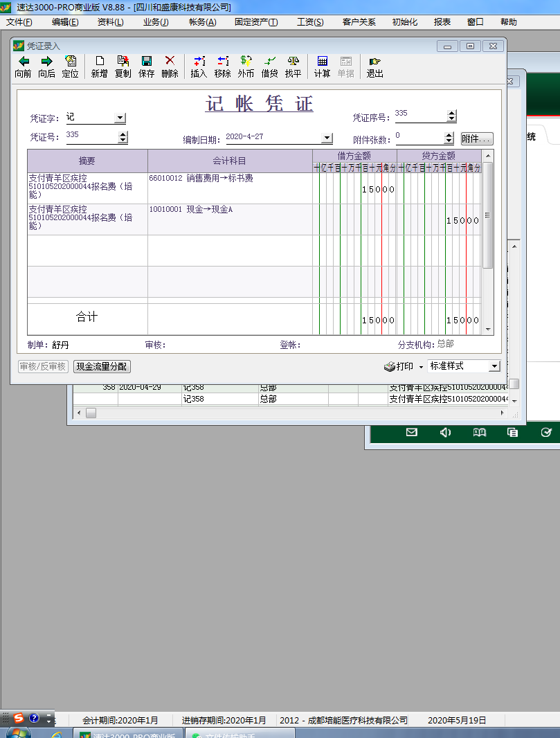Click the 向前 (previous voucher) arrow icon
560x738 pixels.
pos(23,62)
